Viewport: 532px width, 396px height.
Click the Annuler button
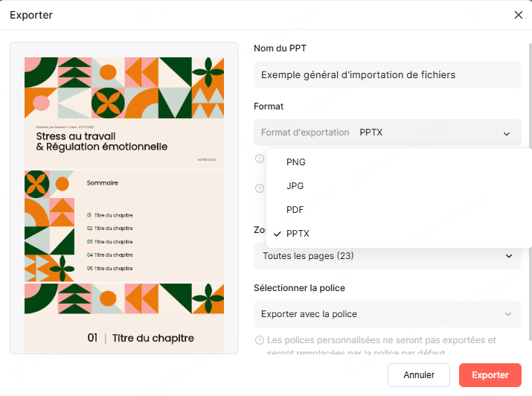coord(419,375)
